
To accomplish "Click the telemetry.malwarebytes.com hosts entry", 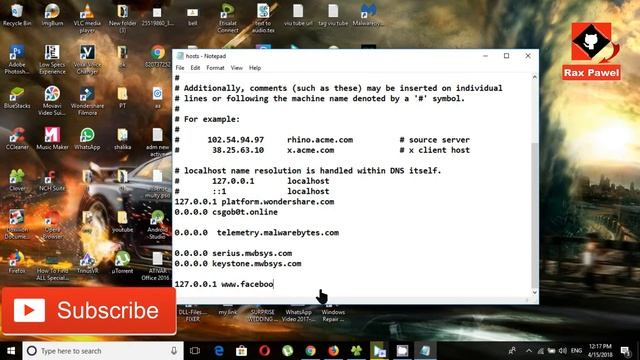I will (x=257, y=233).
